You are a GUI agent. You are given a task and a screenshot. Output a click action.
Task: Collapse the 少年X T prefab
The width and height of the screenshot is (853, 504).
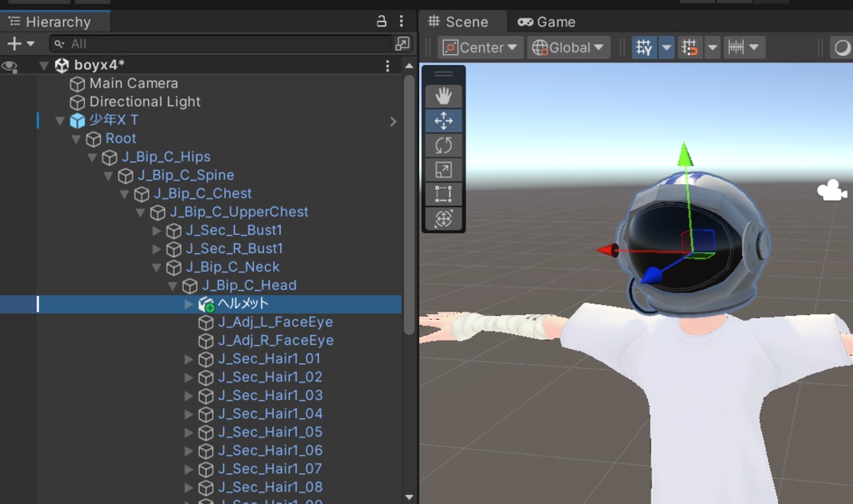pyautogui.click(x=60, y=121)
